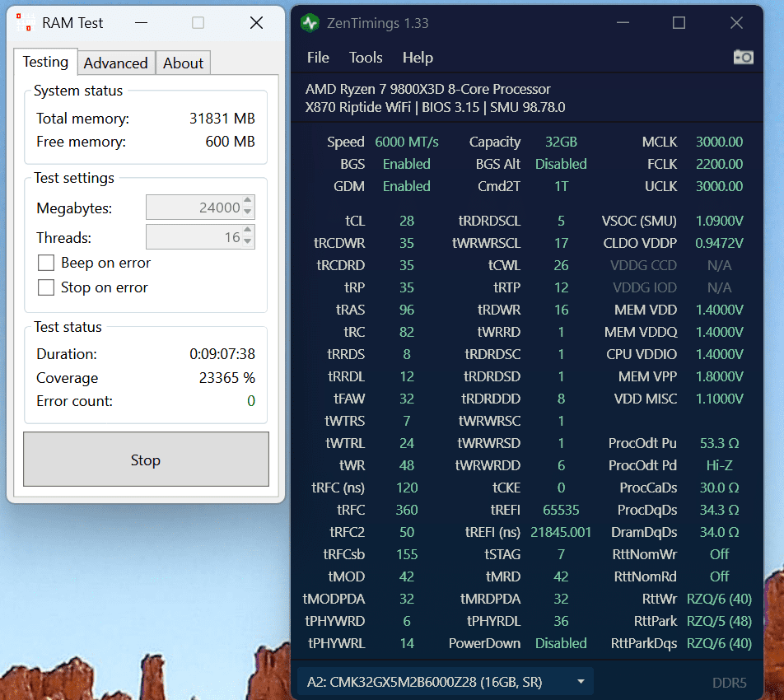784x700 pixels.
Task: Click the tRFC value 360
Action: 407,510
